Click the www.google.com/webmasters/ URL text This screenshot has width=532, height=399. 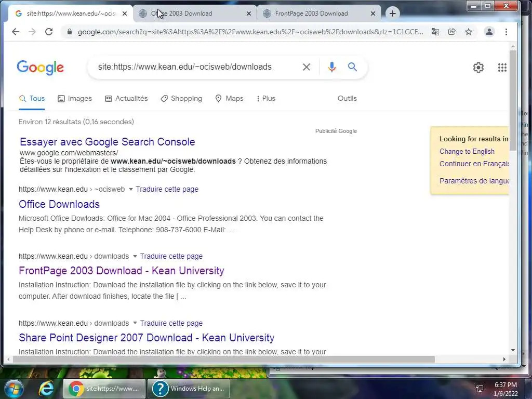tap(69, 153)
